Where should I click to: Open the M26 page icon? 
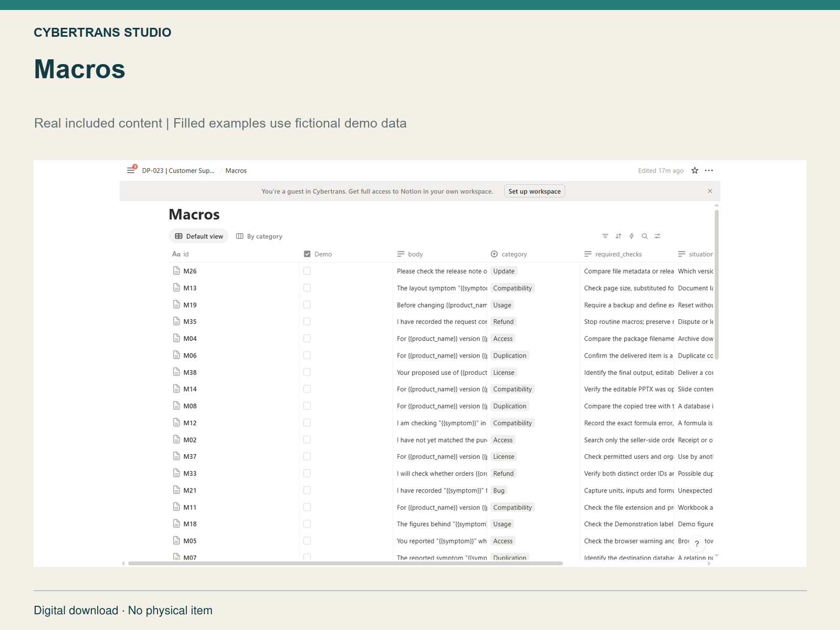pos(176,271)
